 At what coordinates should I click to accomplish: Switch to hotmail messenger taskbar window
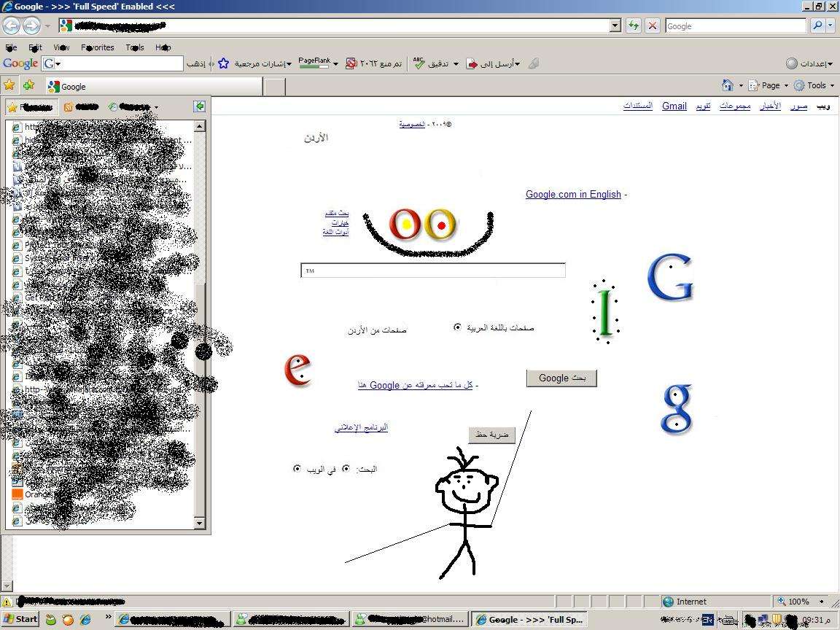(410, 619)
